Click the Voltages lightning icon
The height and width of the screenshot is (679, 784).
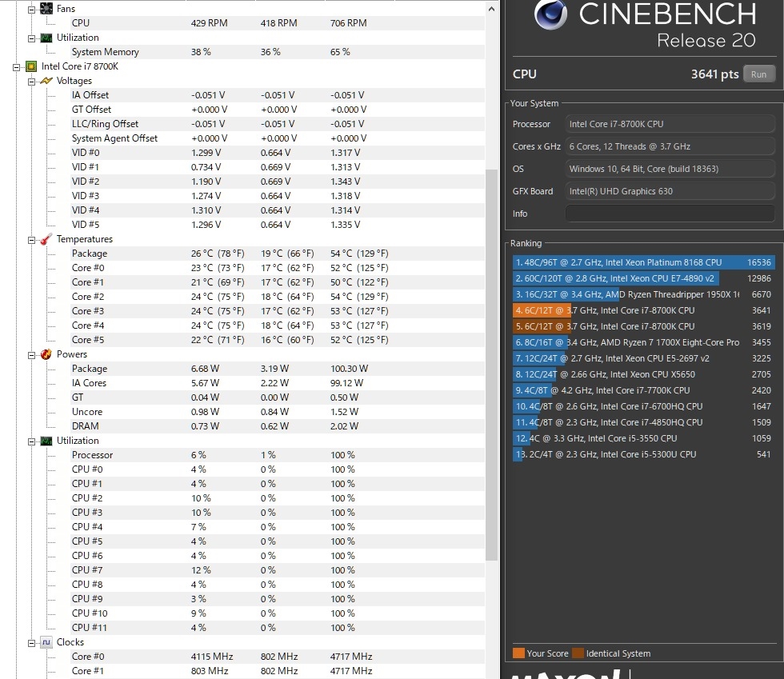pos(46,81)
